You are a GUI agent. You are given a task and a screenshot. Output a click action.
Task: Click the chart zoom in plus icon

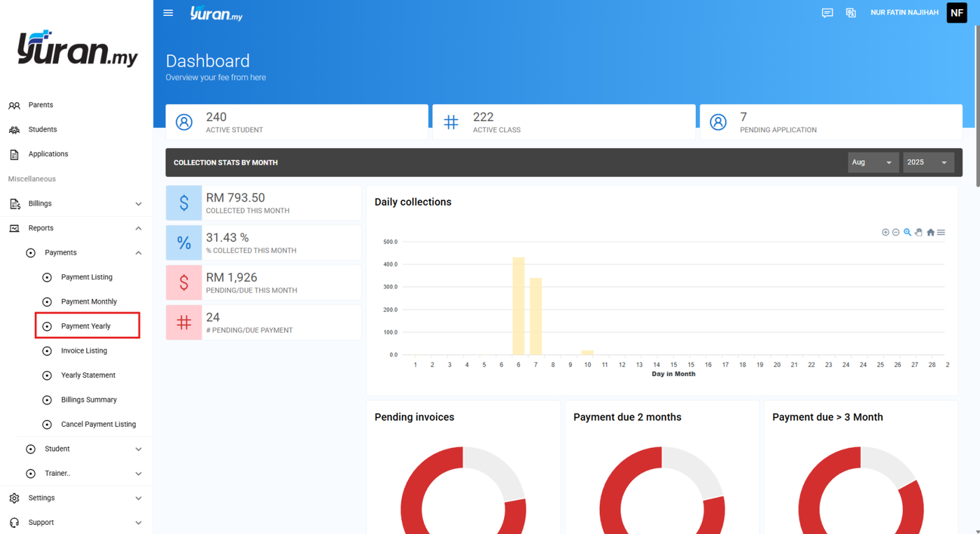pyautogui.click(x=885, y=232)
